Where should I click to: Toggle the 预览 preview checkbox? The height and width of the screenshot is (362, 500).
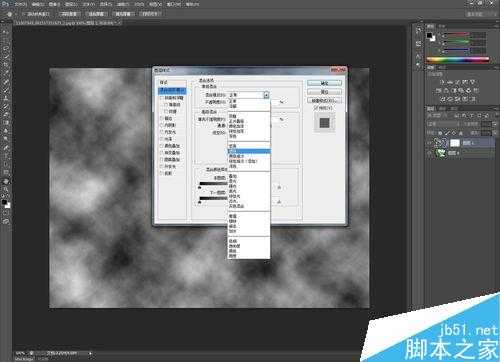click(316, 108)
